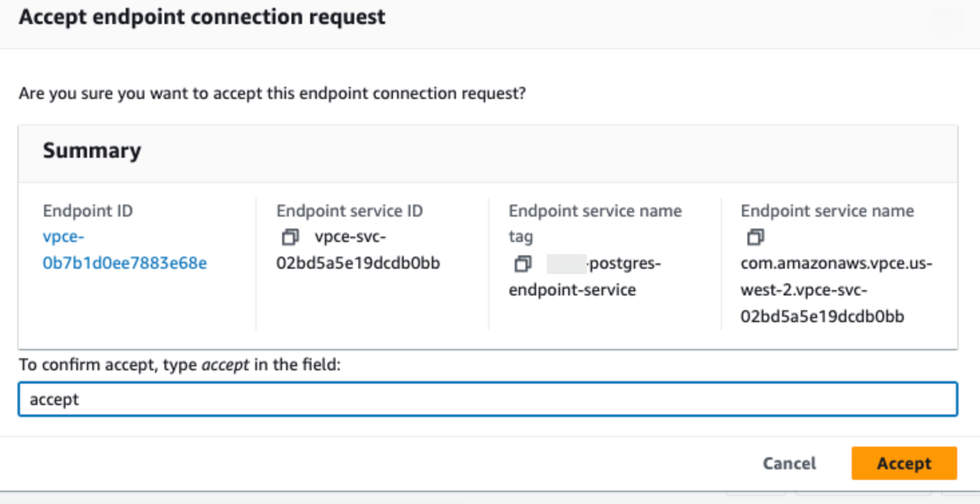Image resolution: width=980 pixels, height=504 pixels.
Task: Click the 'To confirm accept' instruction text
Action: tap(179, 365)
